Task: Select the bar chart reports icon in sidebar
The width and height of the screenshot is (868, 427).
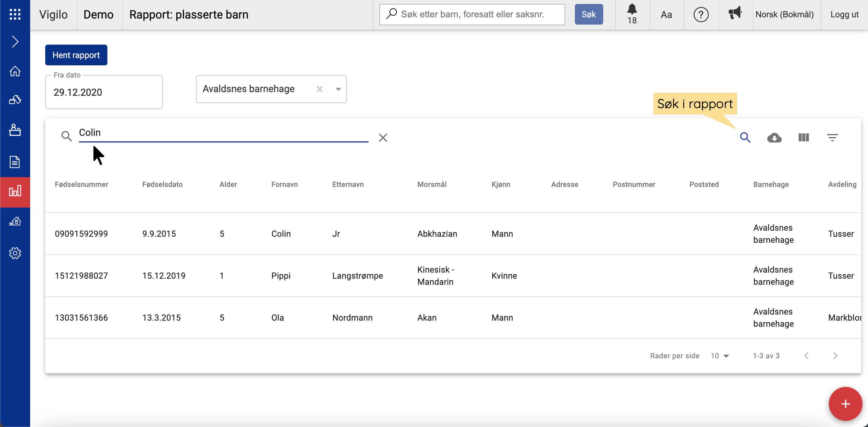Action: tap(15, 191)
